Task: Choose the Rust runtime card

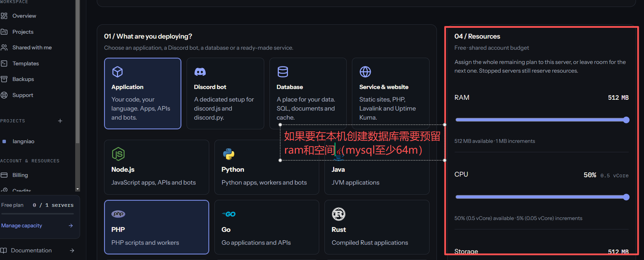Action: (377, 227)
